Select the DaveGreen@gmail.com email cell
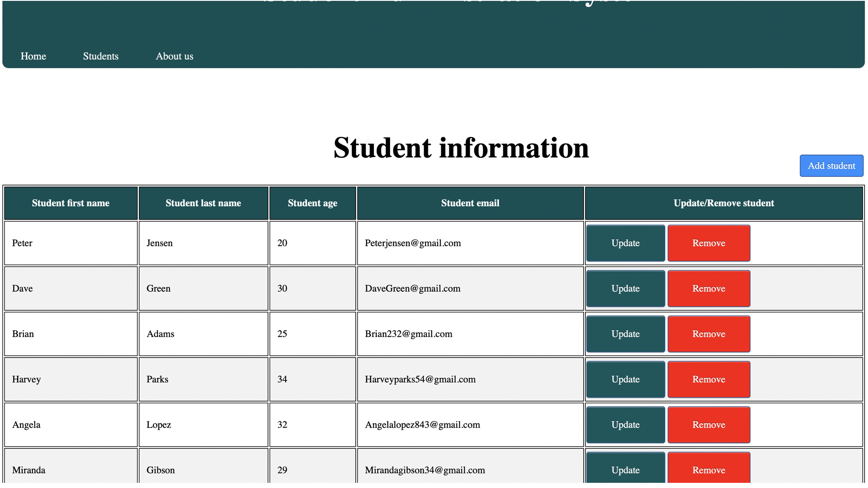The width and height of the screenshot is (868, 488). pos(470,289)
